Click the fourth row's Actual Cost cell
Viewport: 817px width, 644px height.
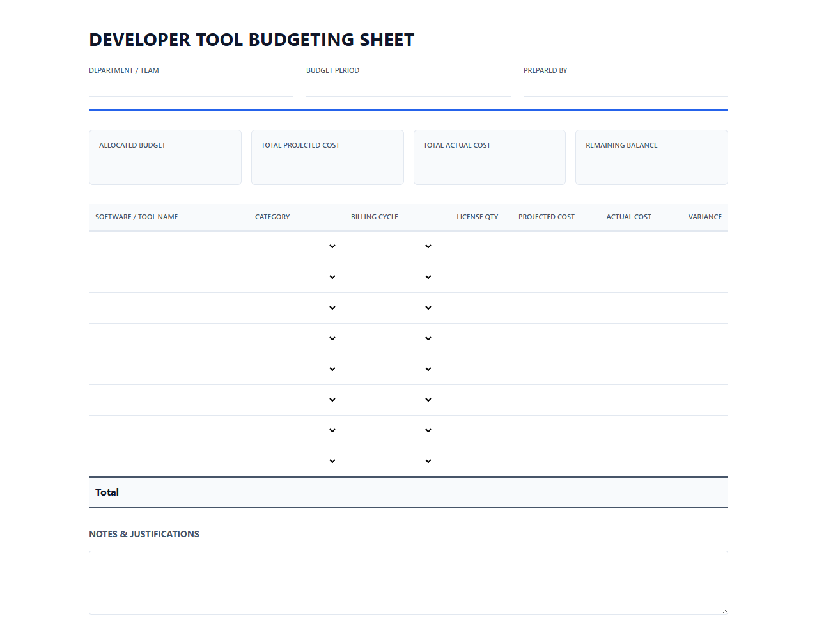click(x=620, y=339)
